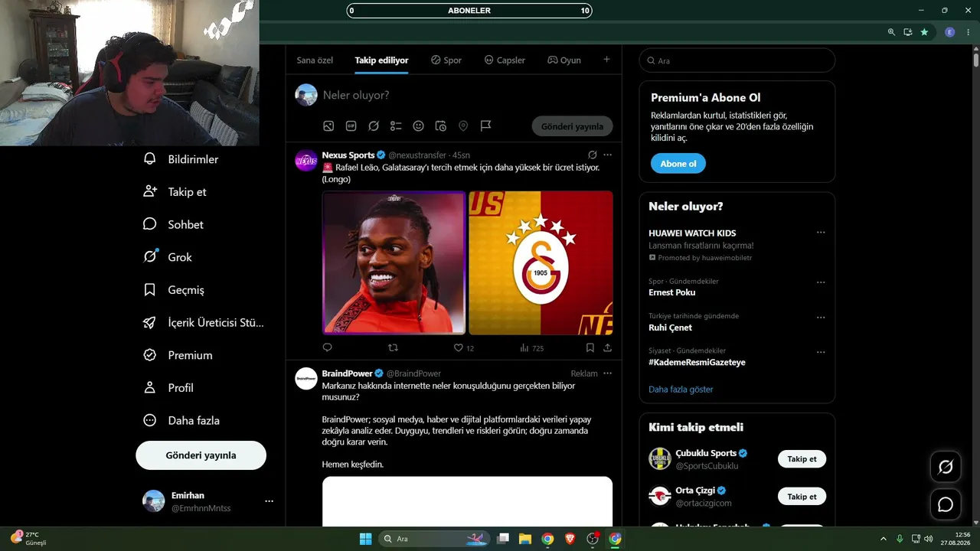The height and width of the screenshot is (551, 980).
Task: Add a location tag to the post
Action: [x=463, y=126]
